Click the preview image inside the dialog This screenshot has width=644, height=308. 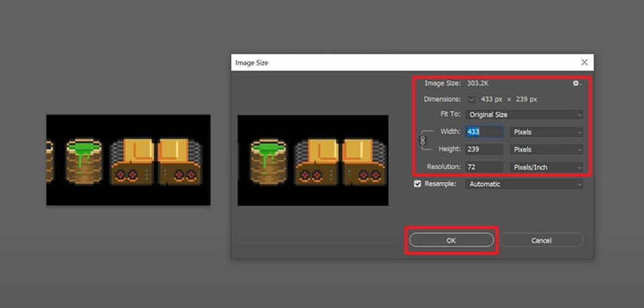pos(313,160)
